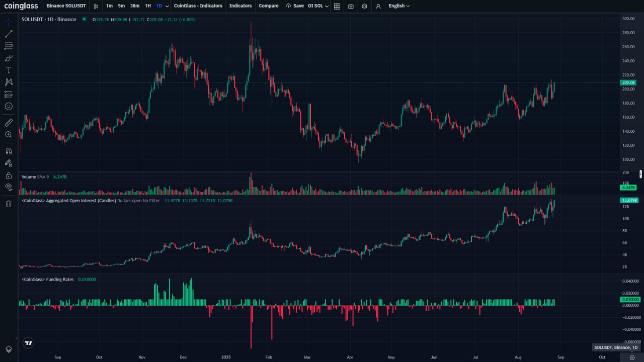Select the text annotation tool

coord(9,70)
